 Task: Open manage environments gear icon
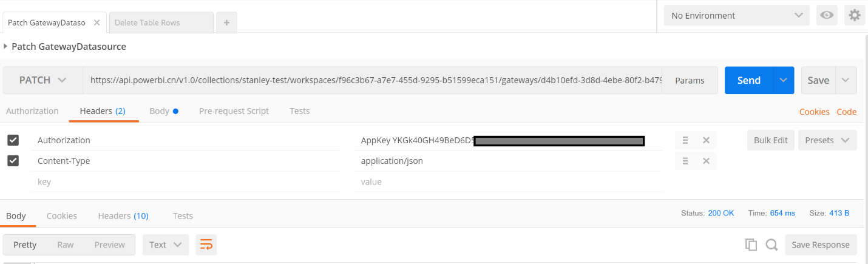tap(855, 15)
